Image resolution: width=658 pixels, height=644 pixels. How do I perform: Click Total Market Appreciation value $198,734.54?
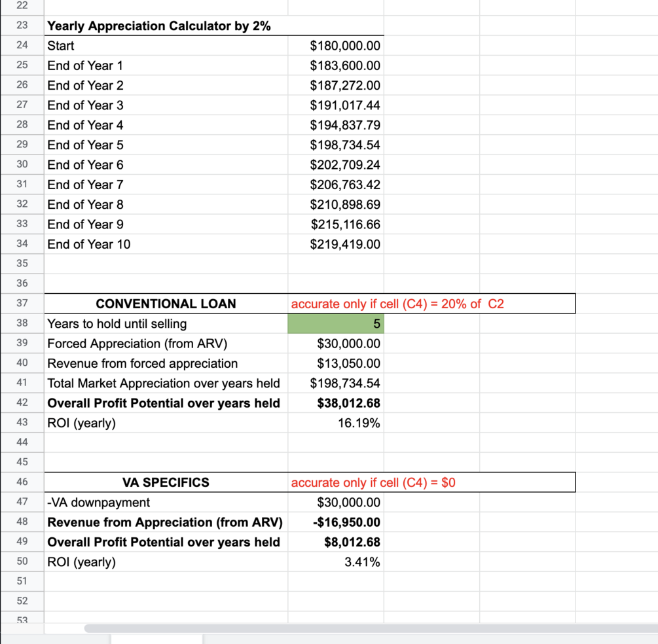coord(336,383)
